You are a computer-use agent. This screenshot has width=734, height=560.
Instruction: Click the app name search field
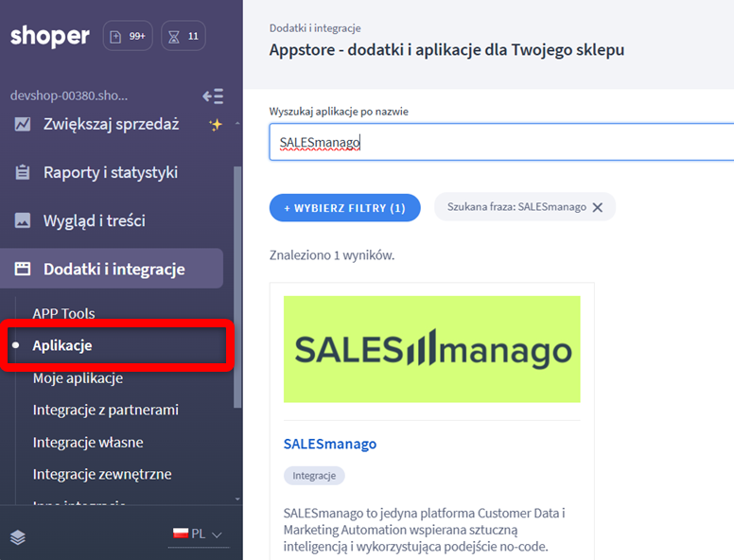tap(501, 142)
